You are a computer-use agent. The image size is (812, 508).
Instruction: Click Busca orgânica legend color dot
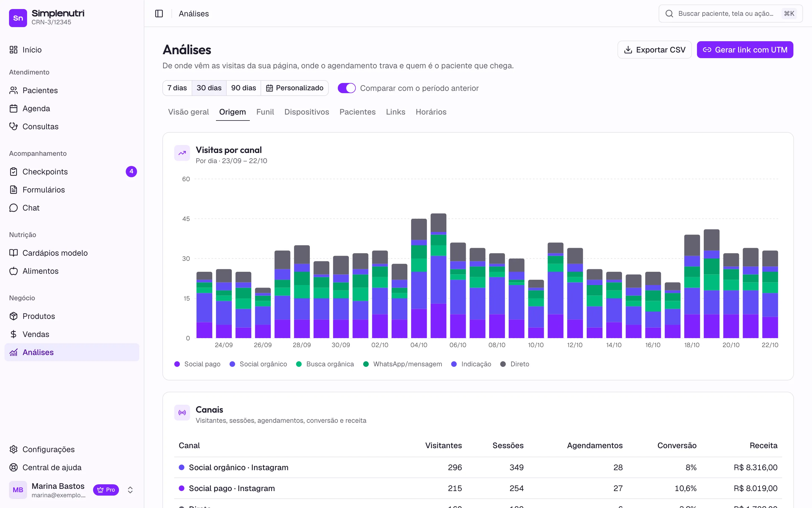coord(299,364)
